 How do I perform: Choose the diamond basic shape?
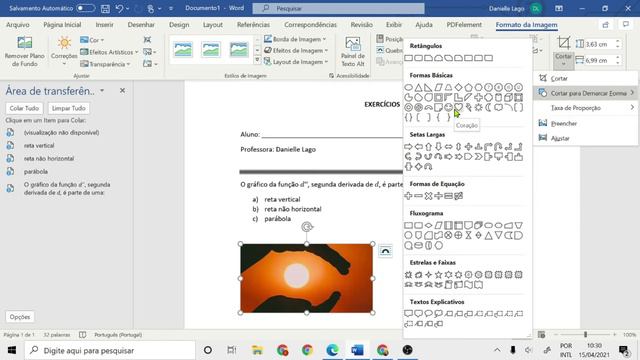click(x=458, y=87)
